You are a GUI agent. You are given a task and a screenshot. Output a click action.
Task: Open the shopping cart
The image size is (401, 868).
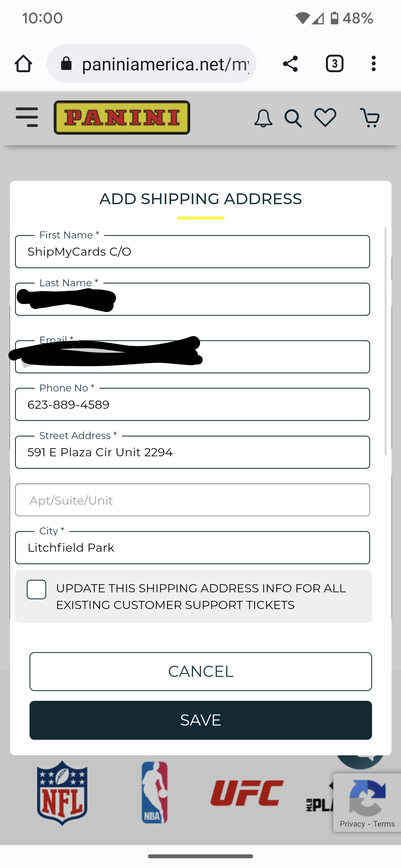(370, 118)
